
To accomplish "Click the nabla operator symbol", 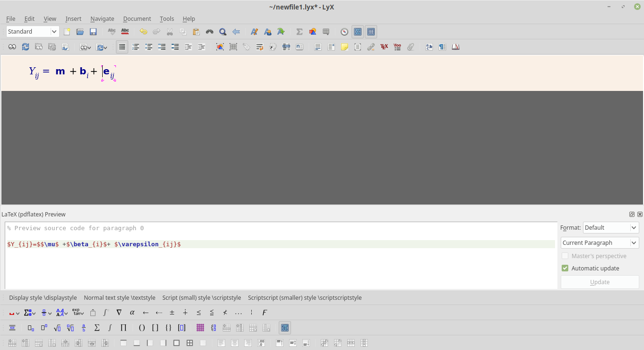I will pyautogui.click(x=119, y=313).
